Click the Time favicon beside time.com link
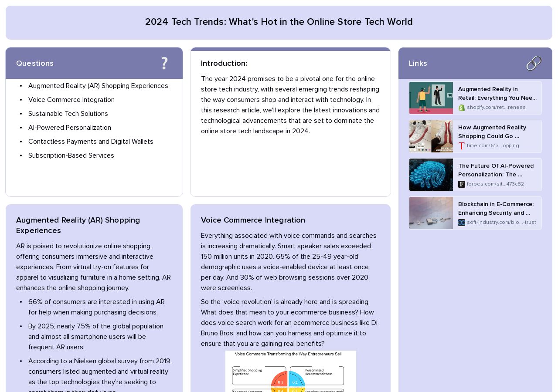The height and width of the screenshot is (392, 558). click(462, 146)
